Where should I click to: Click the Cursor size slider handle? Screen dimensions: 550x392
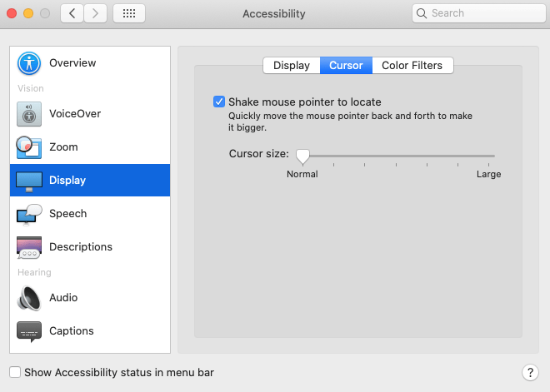tap(303, 156)
